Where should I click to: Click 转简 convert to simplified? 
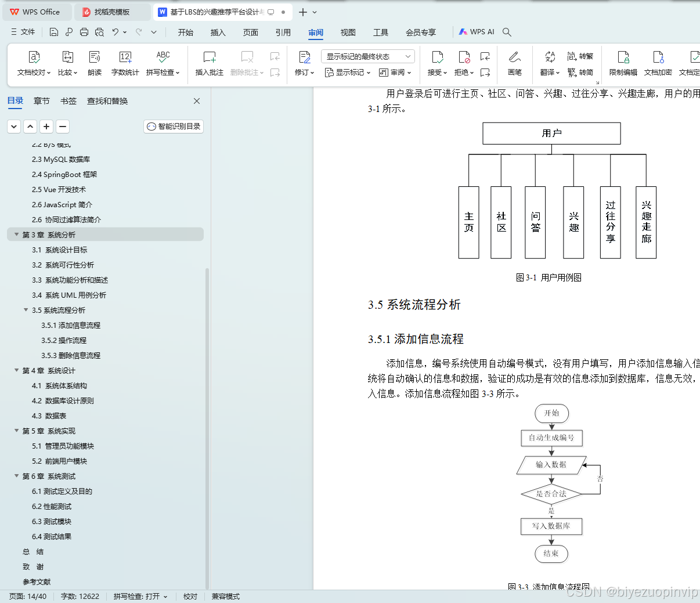(x=580, y=73)
